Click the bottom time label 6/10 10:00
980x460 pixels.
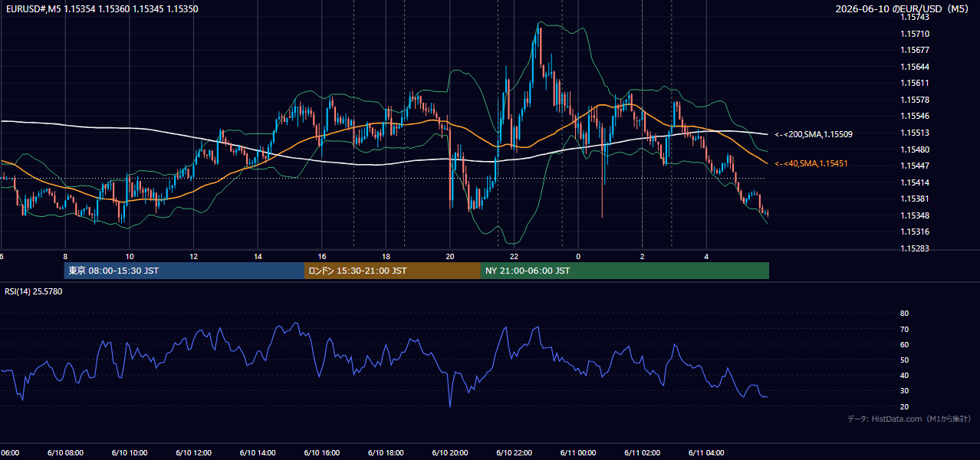(x=130, y=453)
